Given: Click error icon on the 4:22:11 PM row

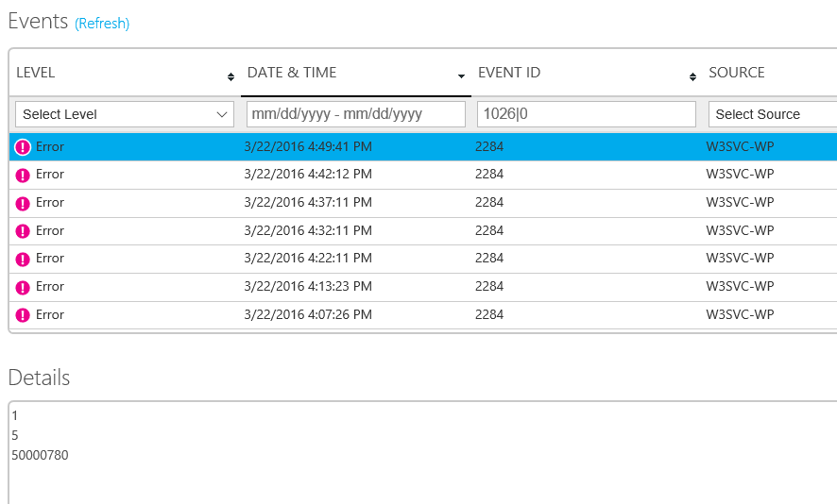Looking at the screenshot, I should pyautogui.click(x=24, y=259).
